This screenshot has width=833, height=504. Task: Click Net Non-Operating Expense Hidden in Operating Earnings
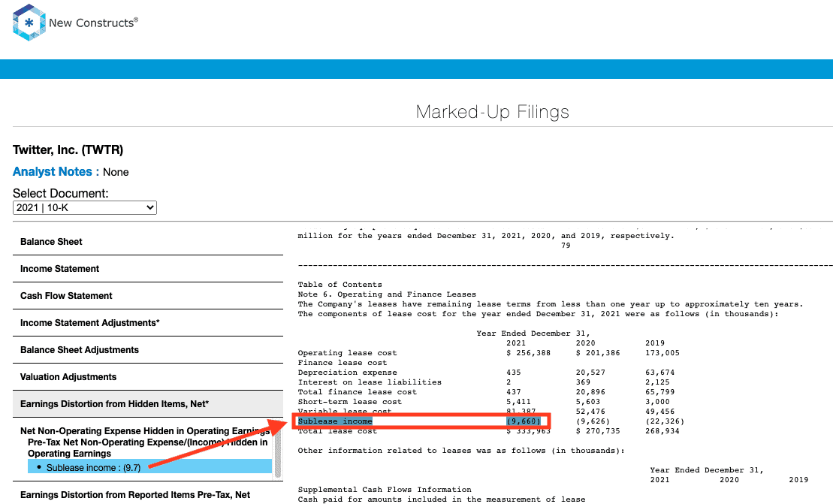[144, 430]
